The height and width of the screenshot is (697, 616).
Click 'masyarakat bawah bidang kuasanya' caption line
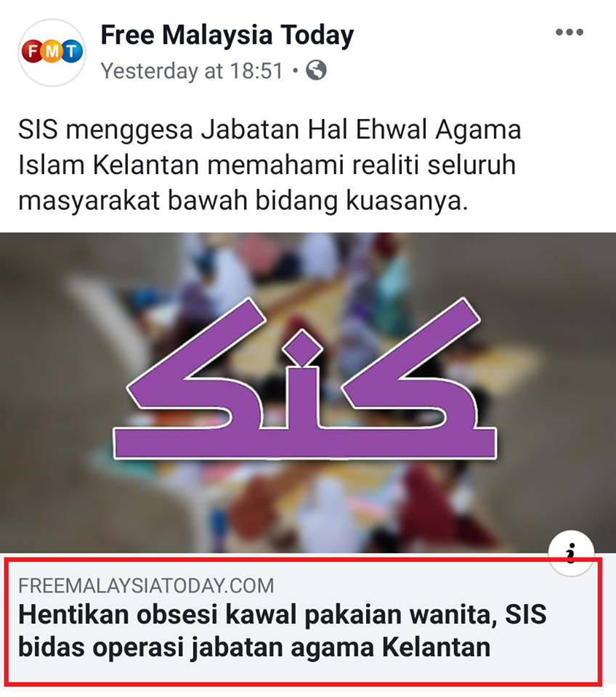pos(243,201)
